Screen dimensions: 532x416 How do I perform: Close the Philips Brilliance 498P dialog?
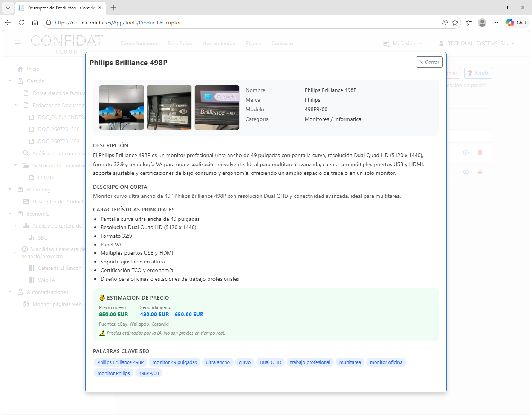click(x=429, y=62)
